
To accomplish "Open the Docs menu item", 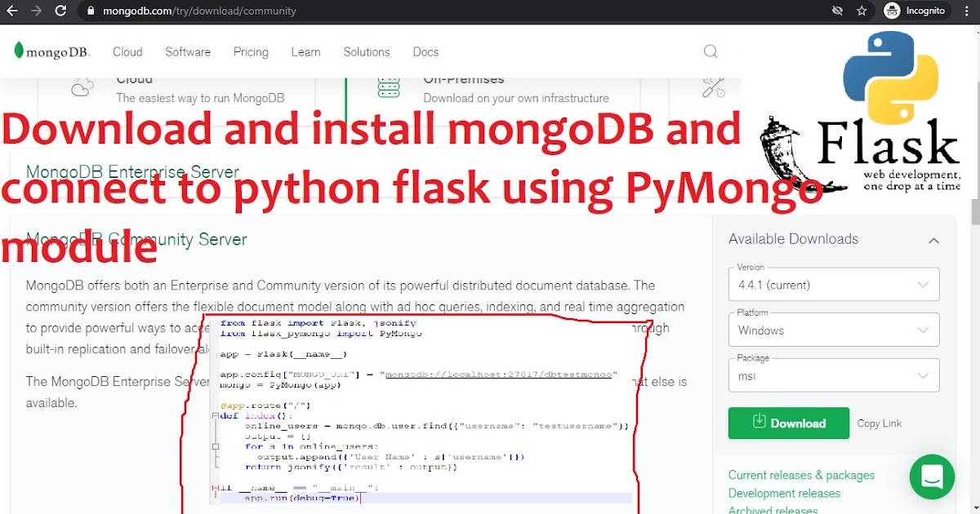I will (425, 51).
